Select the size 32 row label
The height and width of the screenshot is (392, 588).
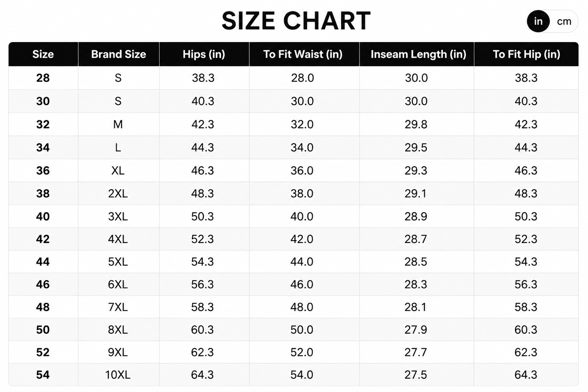(x=43, y=124)
